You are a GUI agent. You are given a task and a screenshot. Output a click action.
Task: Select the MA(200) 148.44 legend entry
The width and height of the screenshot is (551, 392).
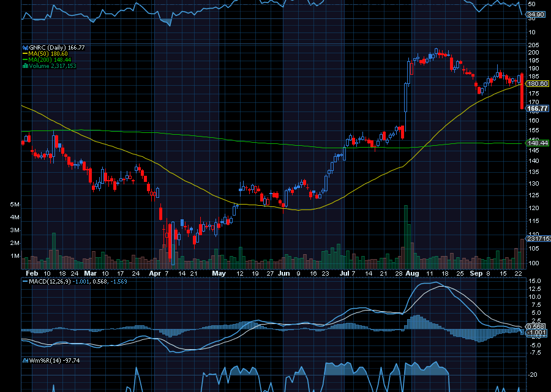[x=50, y=60]
